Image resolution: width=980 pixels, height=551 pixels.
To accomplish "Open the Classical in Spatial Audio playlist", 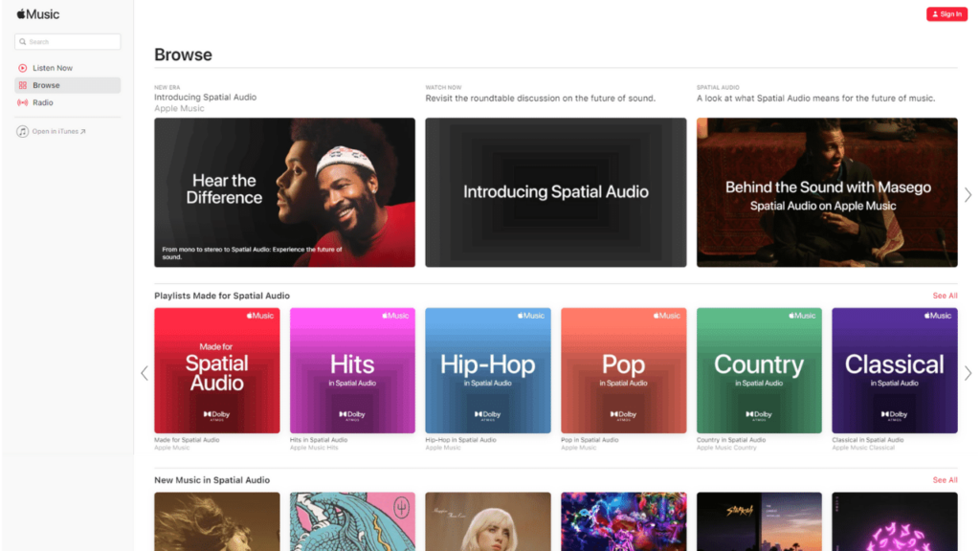I will tap(895, 370).
